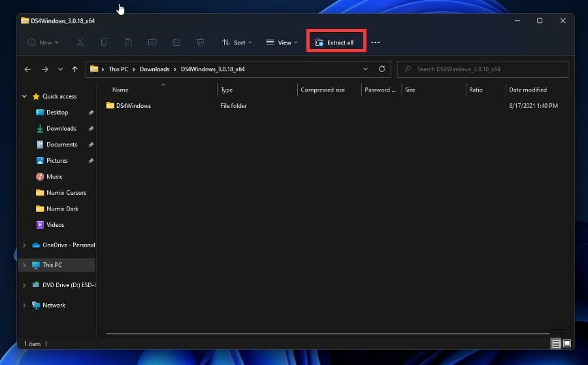This screenshot has height=365, width=588.
Task: Switch to Details view icon in status bar
Action: click(x=556, y=343)
